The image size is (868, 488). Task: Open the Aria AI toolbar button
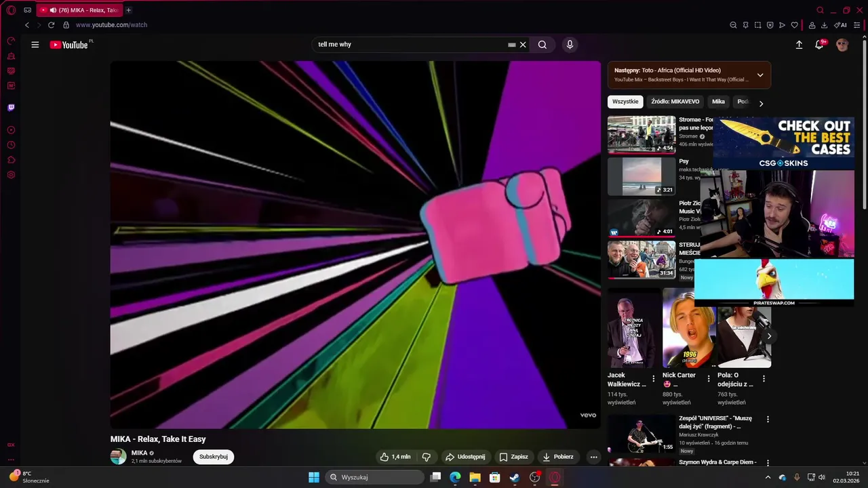pos(840,25)
